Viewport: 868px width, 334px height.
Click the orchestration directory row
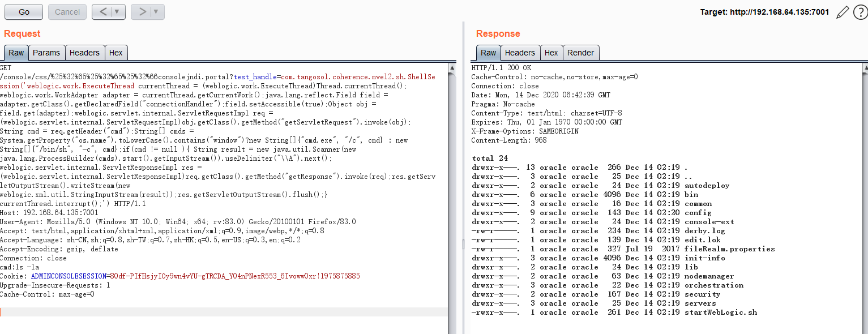(608, 285)
